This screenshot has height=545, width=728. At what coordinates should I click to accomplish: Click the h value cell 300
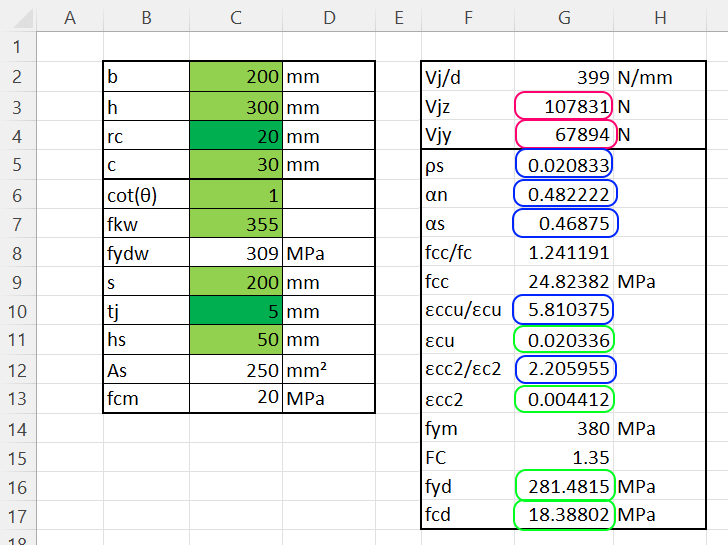coord(236,107)
